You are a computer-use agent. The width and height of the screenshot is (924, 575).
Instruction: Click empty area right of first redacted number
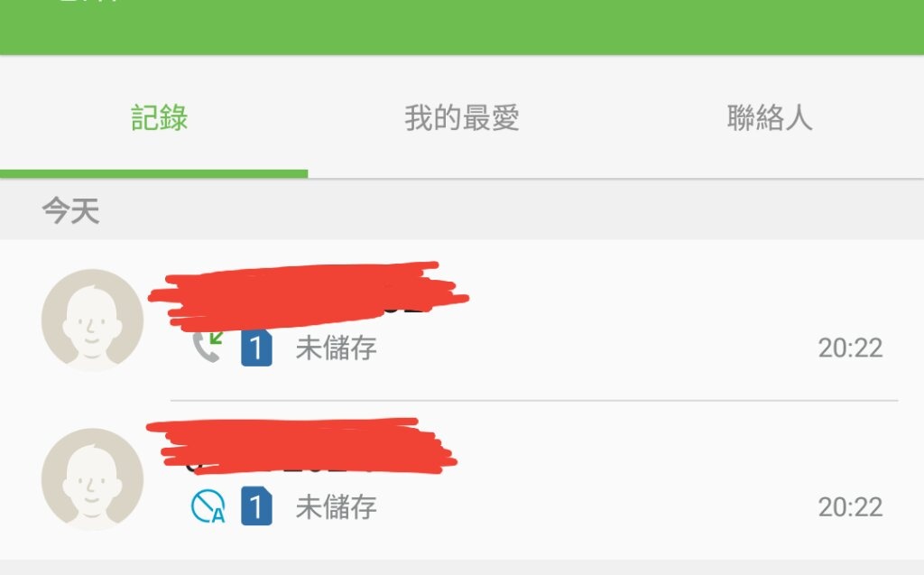678,295
